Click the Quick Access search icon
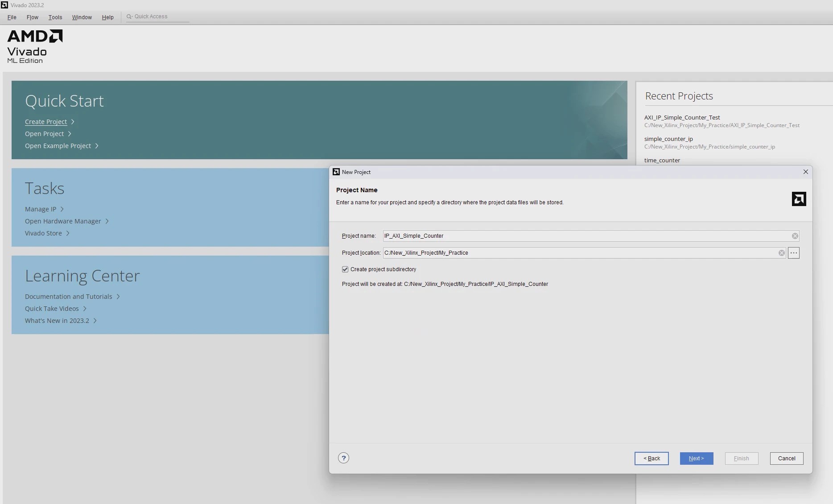Screen dimensions: 833x504 [129, 17]
